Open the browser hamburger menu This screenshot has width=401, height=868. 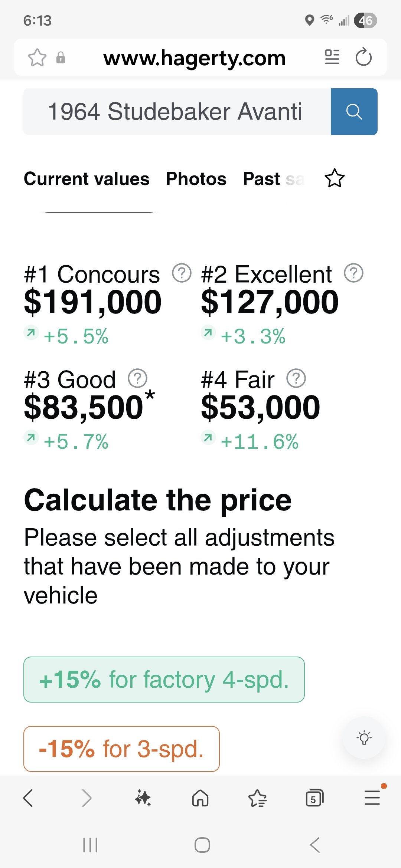pos(372,798)
